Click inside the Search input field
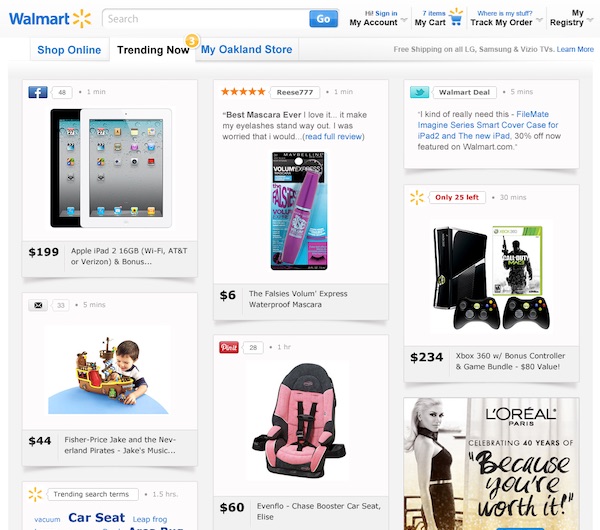The width and height of the screenshot is (600, 530). click(206, 19)
